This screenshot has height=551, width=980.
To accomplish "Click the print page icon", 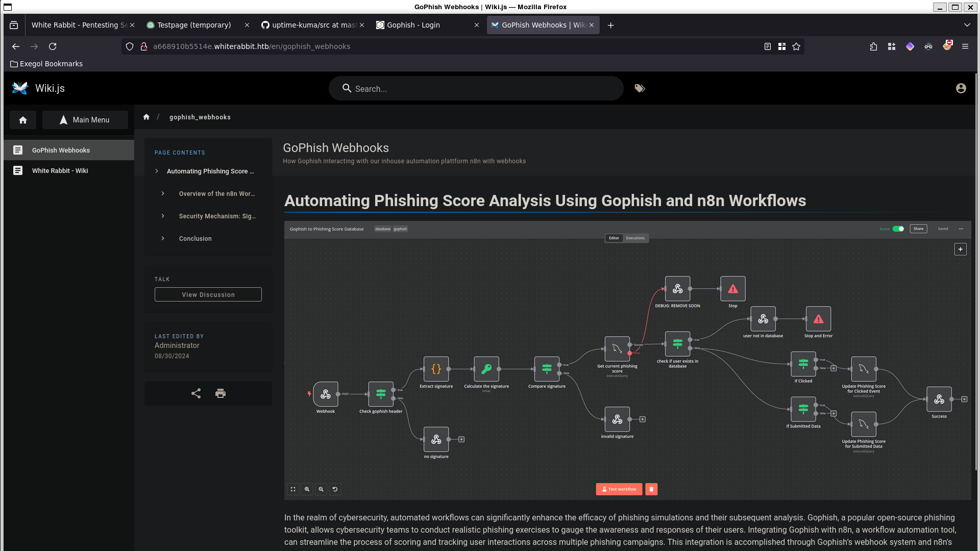I will point(220,393).
